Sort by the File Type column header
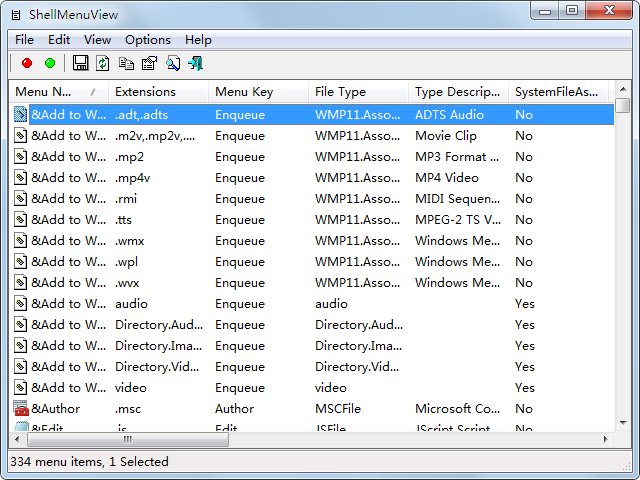The width and height of the screenshot is (640, 480). pyautogui.click(x=358, y=92)
